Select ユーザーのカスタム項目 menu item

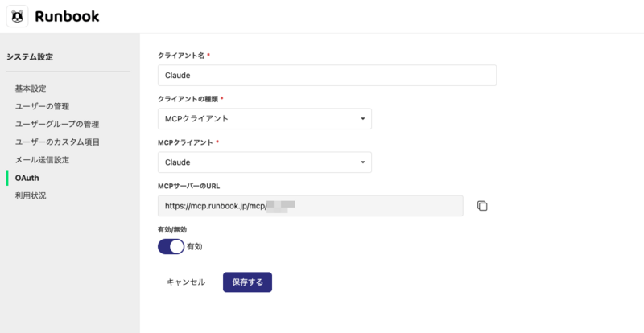click(57, 142)
